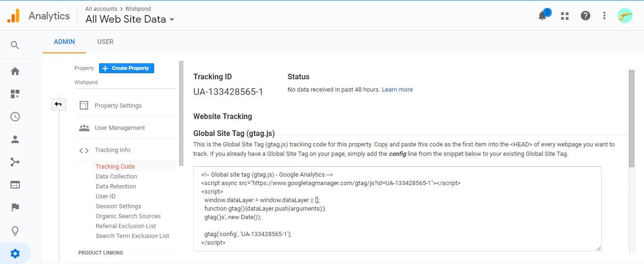Click the Help question mark icon
Viewport: 644px width, 264px height.
[586, 16]
